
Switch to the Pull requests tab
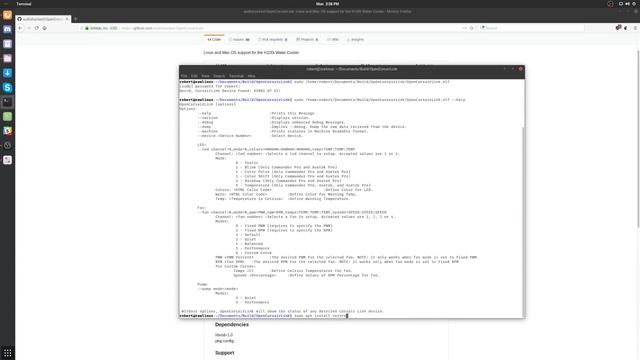point(273,40)
